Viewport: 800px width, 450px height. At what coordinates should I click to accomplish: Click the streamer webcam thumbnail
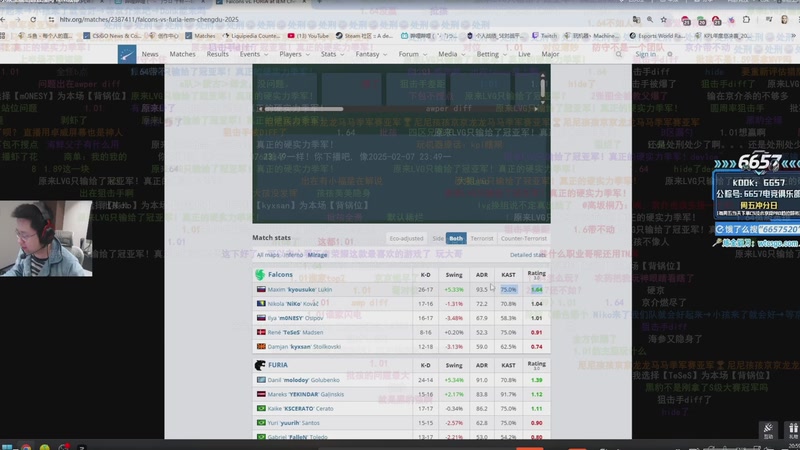pos(46,238)
